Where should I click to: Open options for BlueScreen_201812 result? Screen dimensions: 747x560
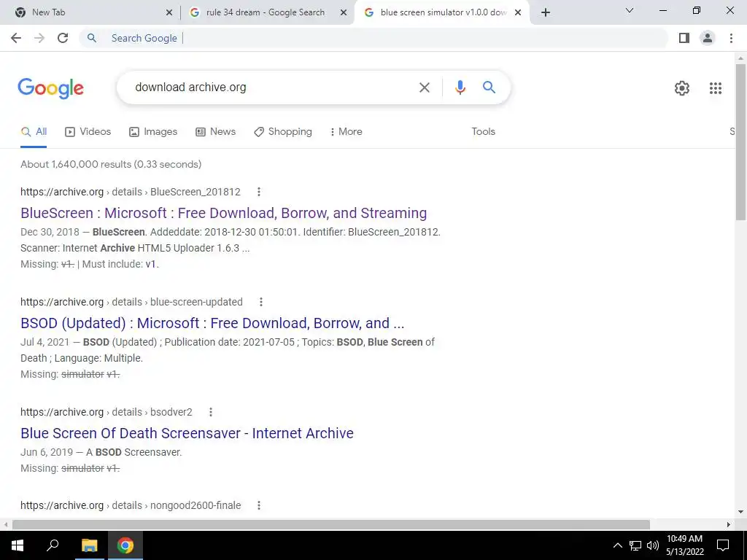pyautogui.click(x=259, y=192)
